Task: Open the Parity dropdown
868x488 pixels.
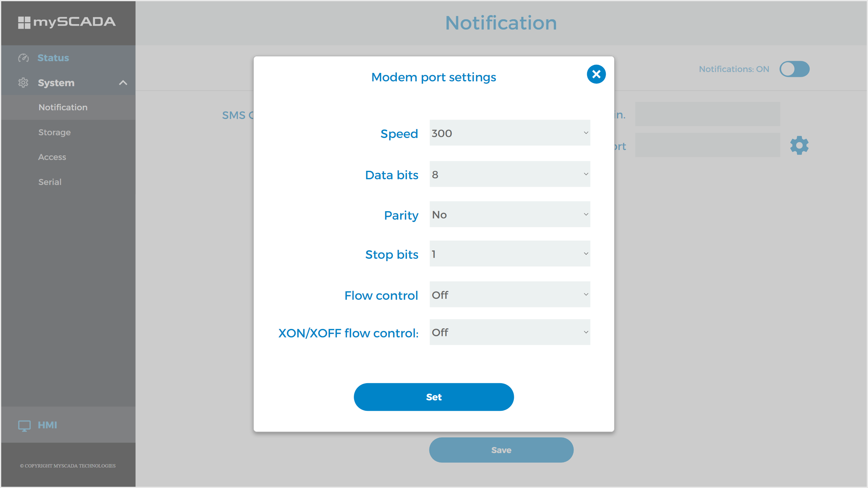Action: pos(509,214)
